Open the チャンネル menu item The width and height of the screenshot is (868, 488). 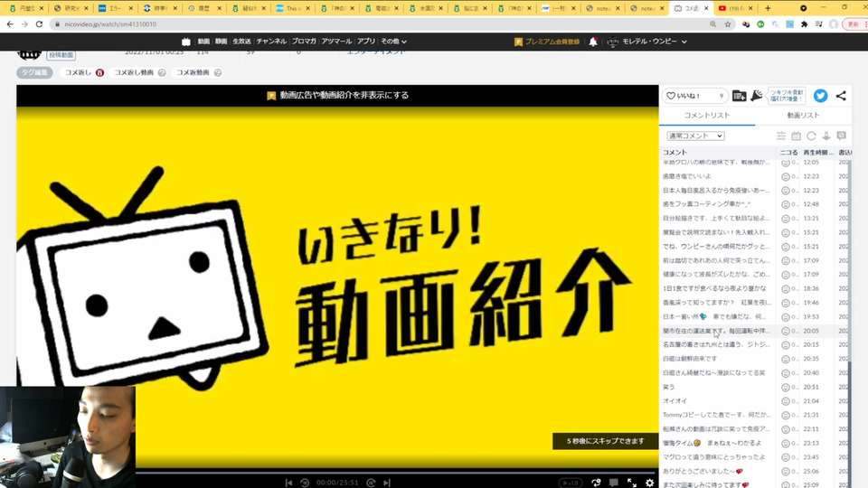(x=271, y=42)
